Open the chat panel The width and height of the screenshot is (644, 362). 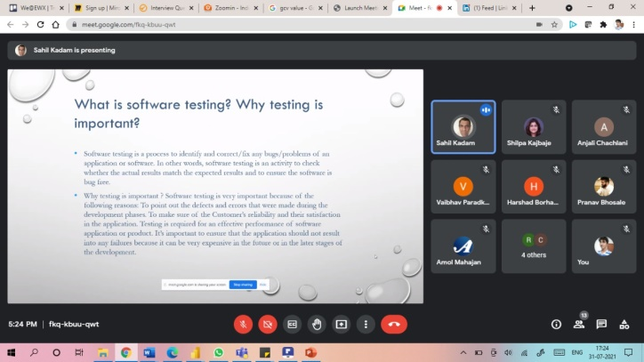(601, 325)
